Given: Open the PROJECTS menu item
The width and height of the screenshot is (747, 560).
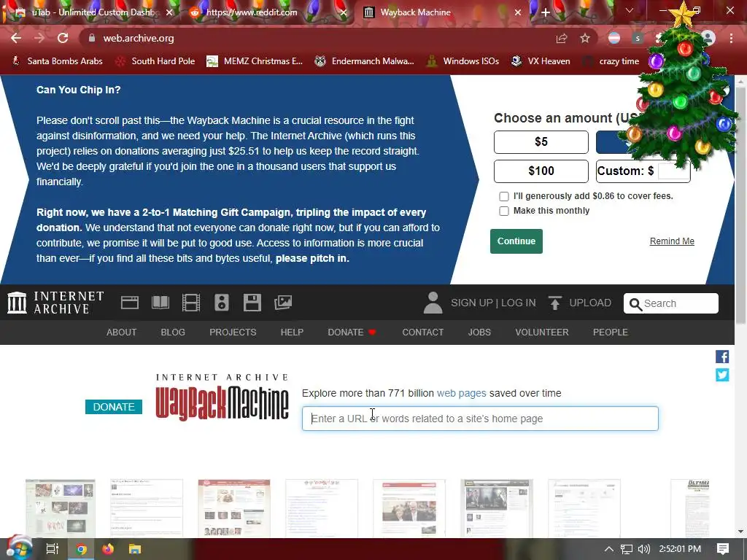Looking at the screenshot, I should [233, 332].
